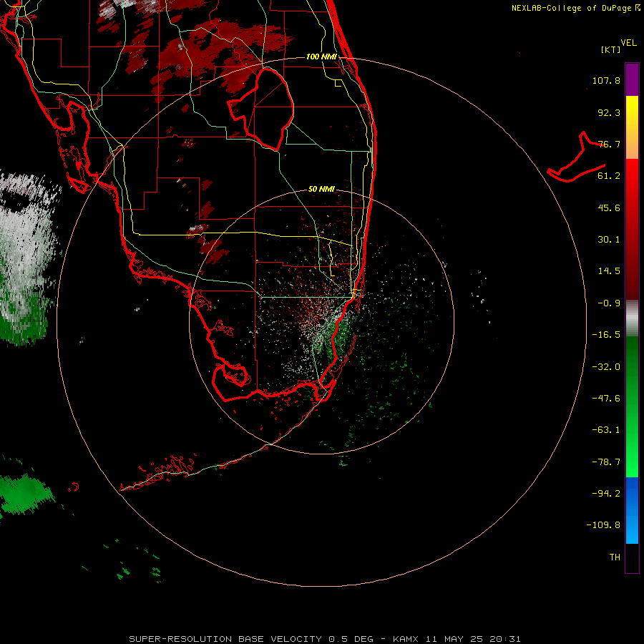The image size is (644, 644).
Task: Click the 45.6 velocity scale value
Action: pos(609,208)
